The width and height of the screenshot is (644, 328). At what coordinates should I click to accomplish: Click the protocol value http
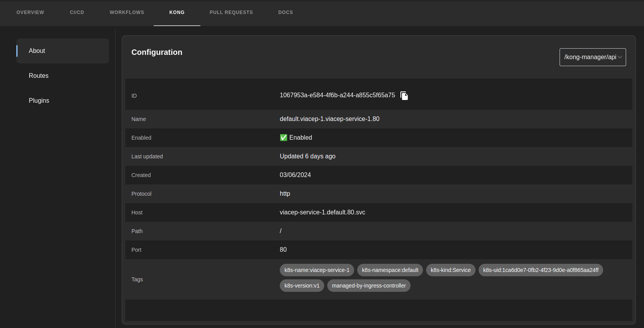(285, 194)
